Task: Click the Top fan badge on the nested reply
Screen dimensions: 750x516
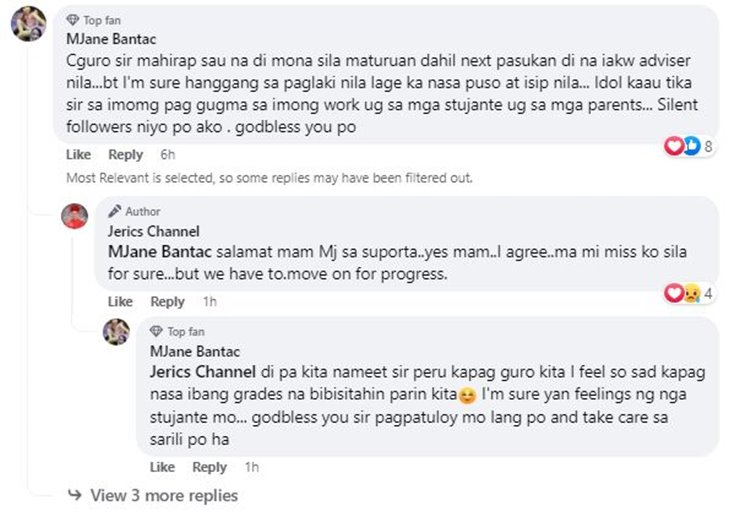Action: [155, 331]
